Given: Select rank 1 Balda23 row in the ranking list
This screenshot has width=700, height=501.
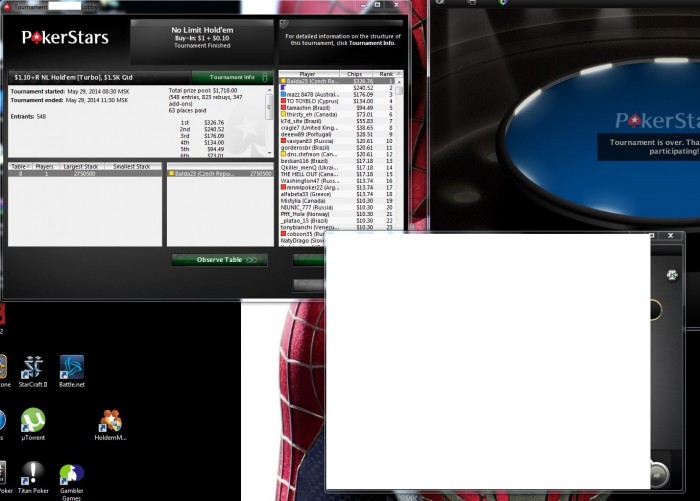Looking at the screenshot, I should point(337,81).
